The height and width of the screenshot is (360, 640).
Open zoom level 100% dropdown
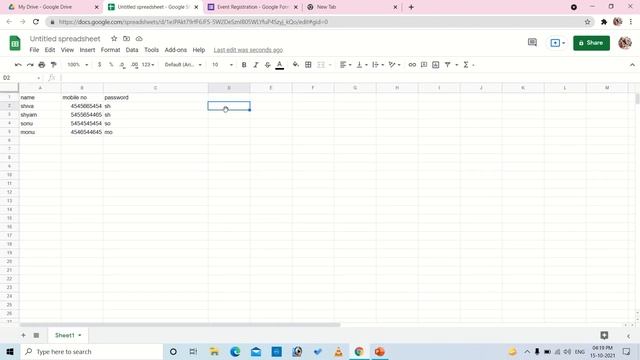coord(78,65)
